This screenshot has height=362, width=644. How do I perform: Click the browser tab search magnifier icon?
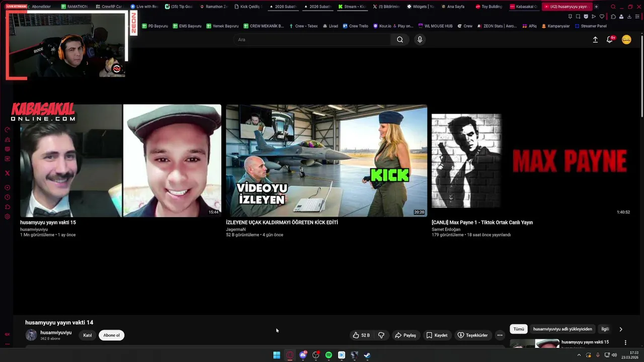click(613, 7)
